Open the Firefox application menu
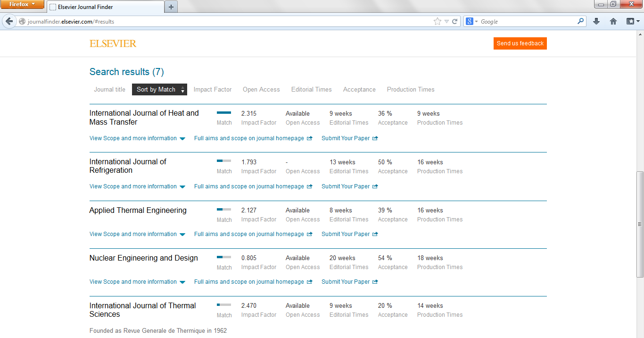 (x=22, y=5)
